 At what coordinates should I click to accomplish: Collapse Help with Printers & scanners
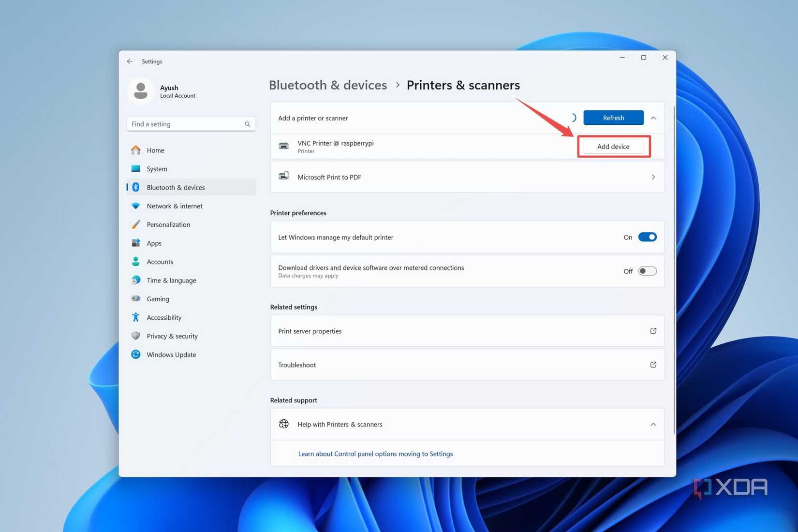653,424
